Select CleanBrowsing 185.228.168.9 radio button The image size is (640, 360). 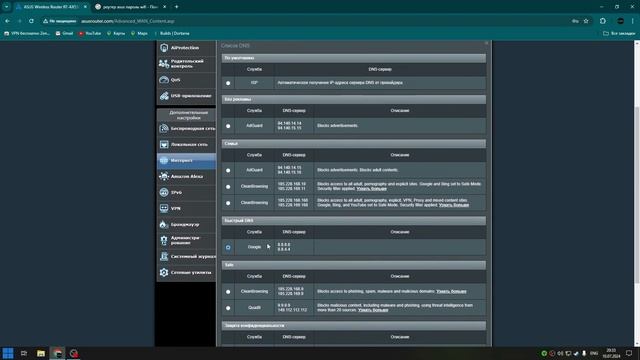228,292
